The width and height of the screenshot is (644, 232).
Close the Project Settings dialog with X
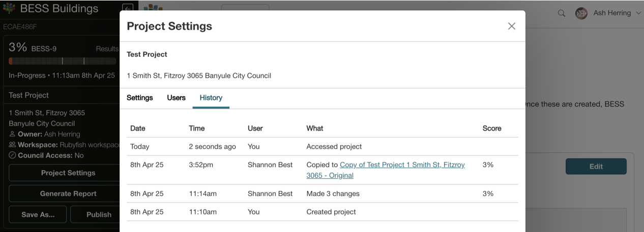click(512, 26)
